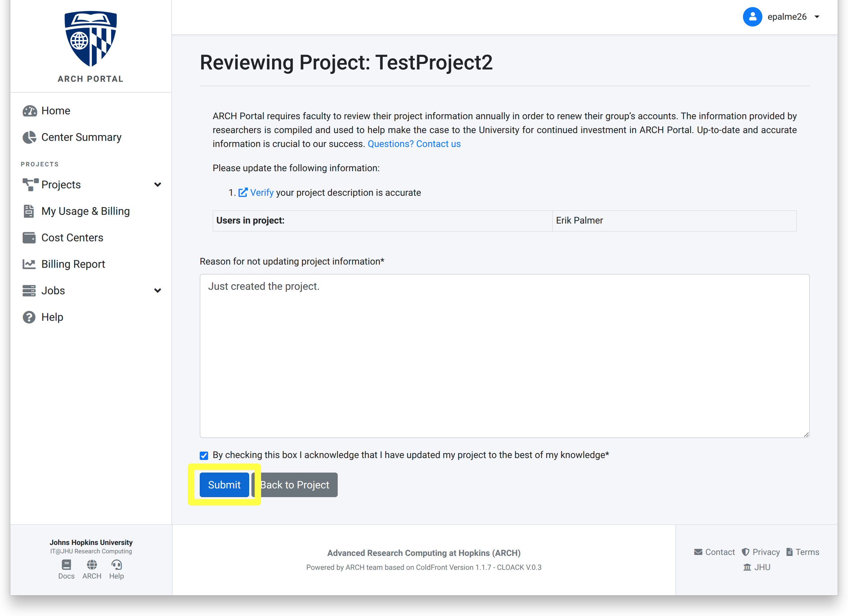Click the Cost Centers wallet icon
The width and height of the screenshot is (848, 616).
pyautogui.click(x=29, y=238)
